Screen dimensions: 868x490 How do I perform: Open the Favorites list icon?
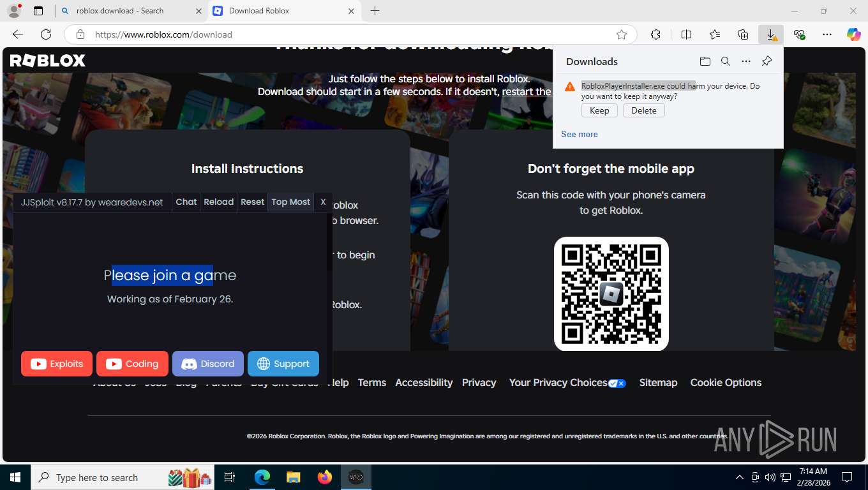coord(715,34)
